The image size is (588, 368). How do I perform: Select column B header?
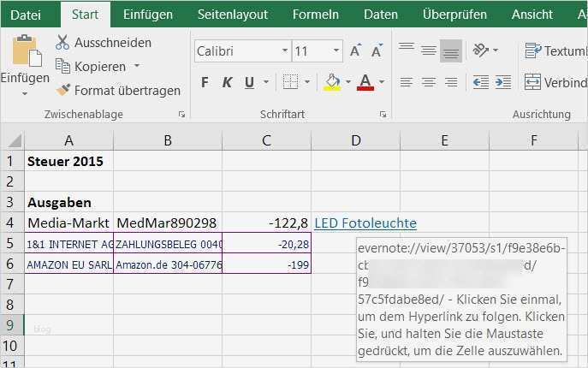click(168, 140)
